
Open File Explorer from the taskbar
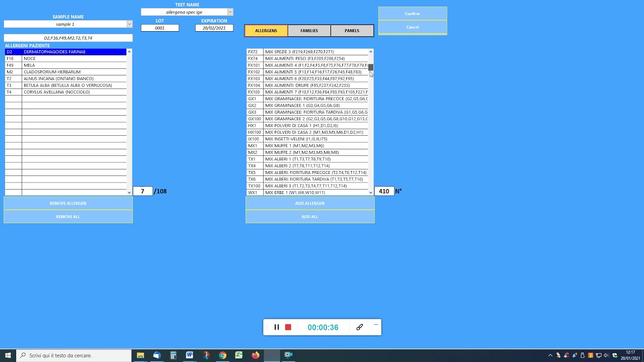click(x=140, y=355)
